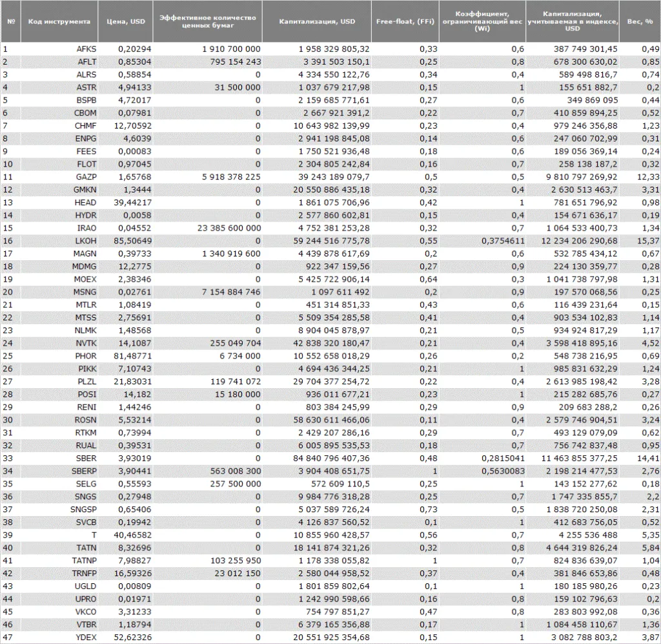Click the 'Вес, %' column header

tap(639, 21)
